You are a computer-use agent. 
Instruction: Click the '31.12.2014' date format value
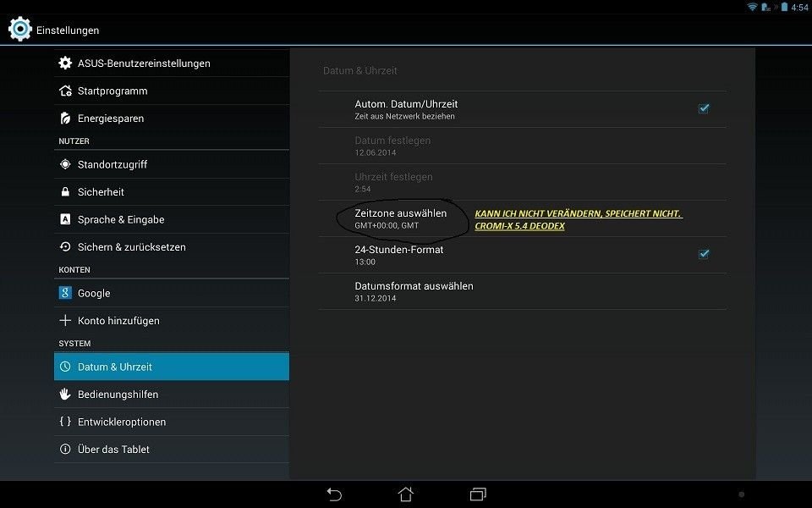click(x=375, y=298)
